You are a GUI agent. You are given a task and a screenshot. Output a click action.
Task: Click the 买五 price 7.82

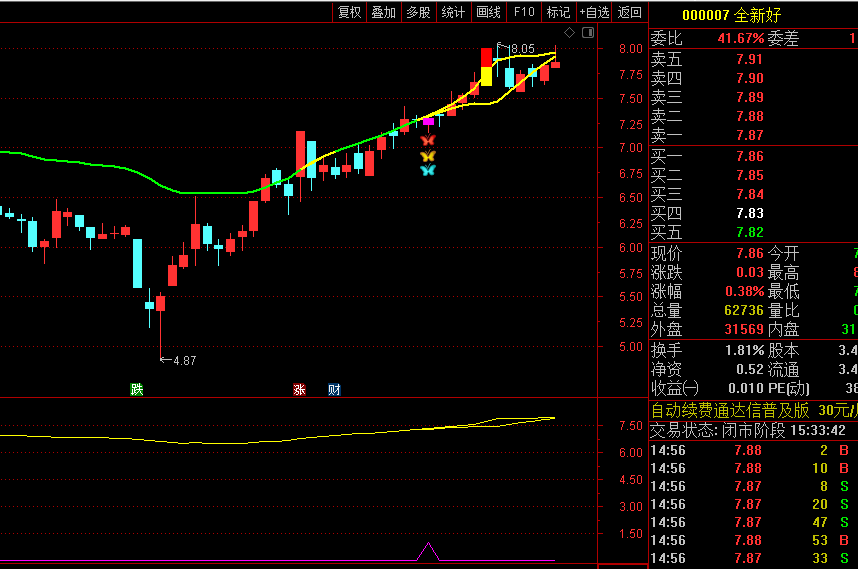coord(749,233)
